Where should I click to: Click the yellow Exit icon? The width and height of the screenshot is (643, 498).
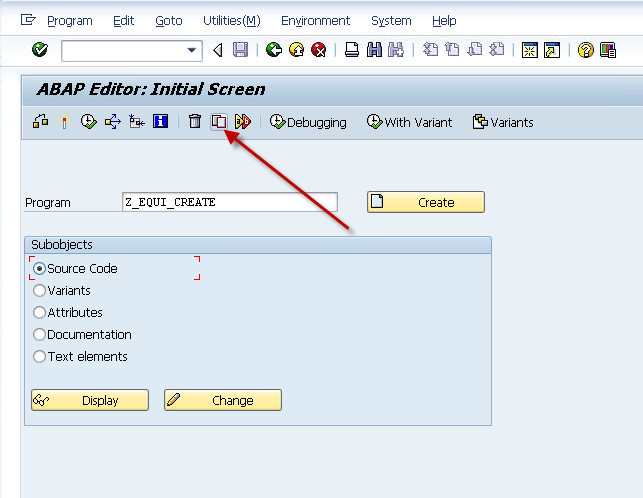296,50
